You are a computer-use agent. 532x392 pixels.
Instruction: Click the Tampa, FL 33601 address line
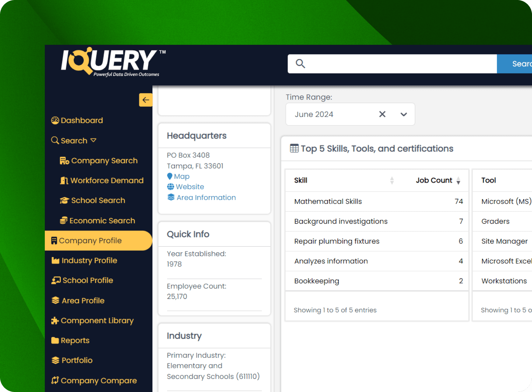point(195,166)
